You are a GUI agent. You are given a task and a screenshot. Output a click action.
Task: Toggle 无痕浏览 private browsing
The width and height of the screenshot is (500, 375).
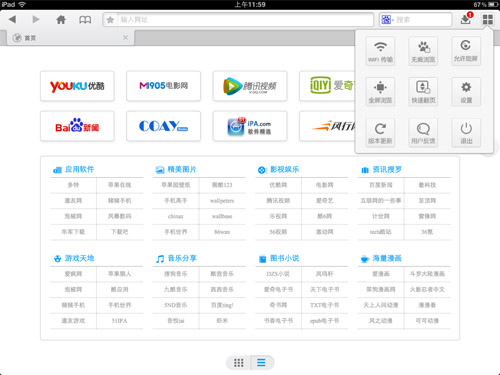pyautogui.click(x=423, y=51)
